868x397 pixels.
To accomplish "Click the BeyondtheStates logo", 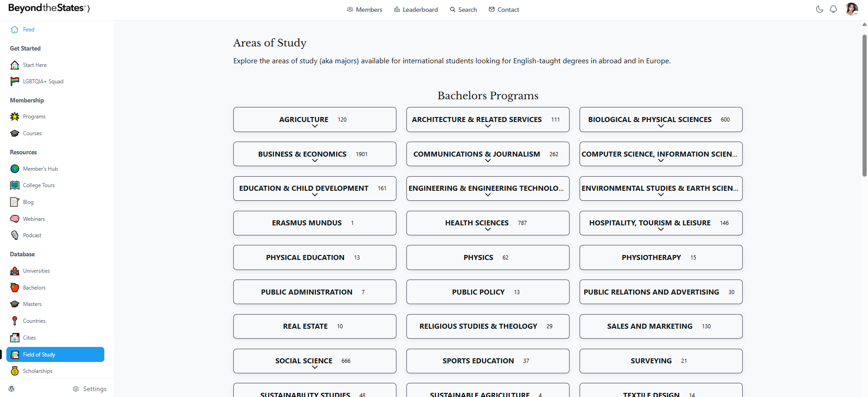I will (x=49, y=8).
